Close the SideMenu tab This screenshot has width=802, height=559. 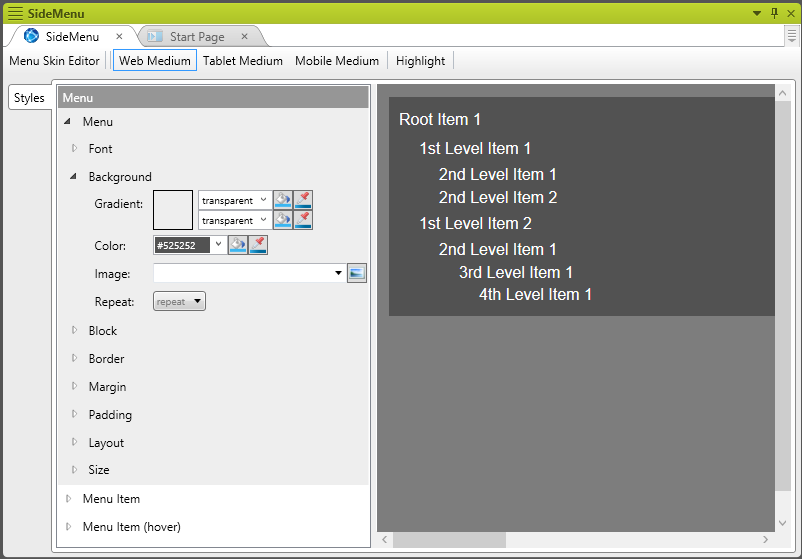(119, 36)
